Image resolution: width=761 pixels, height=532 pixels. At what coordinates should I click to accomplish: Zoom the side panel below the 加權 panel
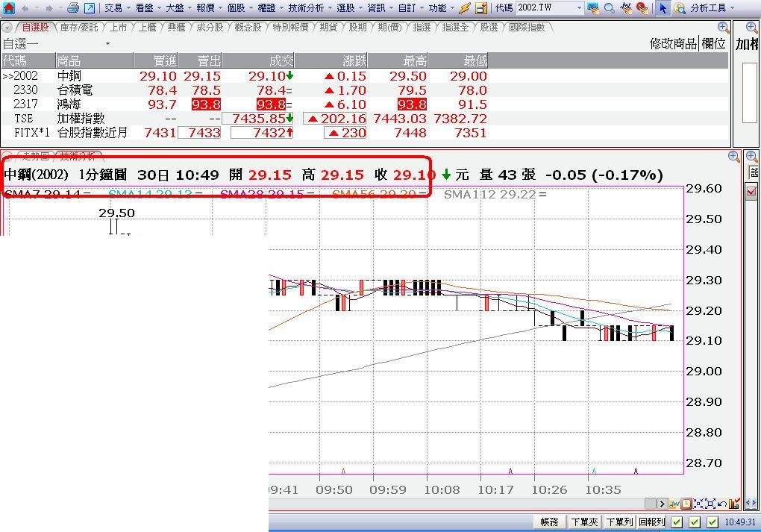[751, 156]
